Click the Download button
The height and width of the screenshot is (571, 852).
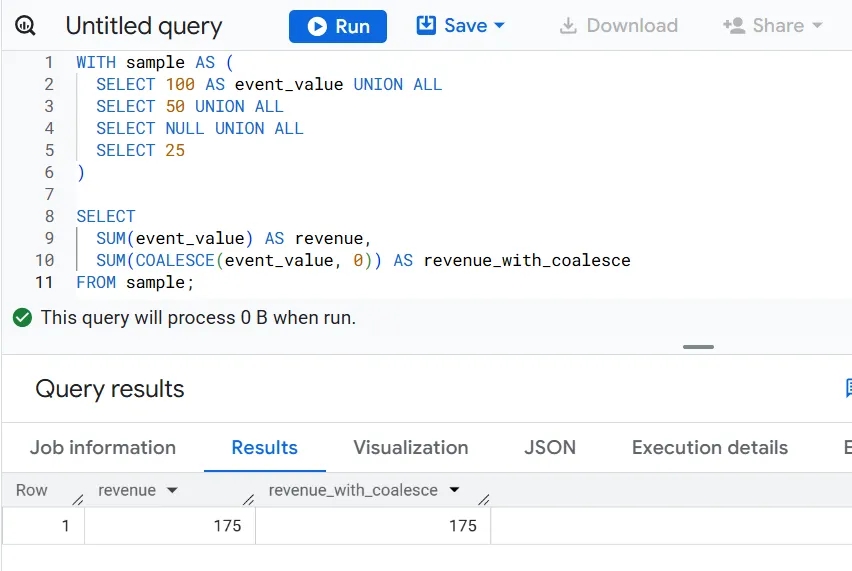(618, 26)
